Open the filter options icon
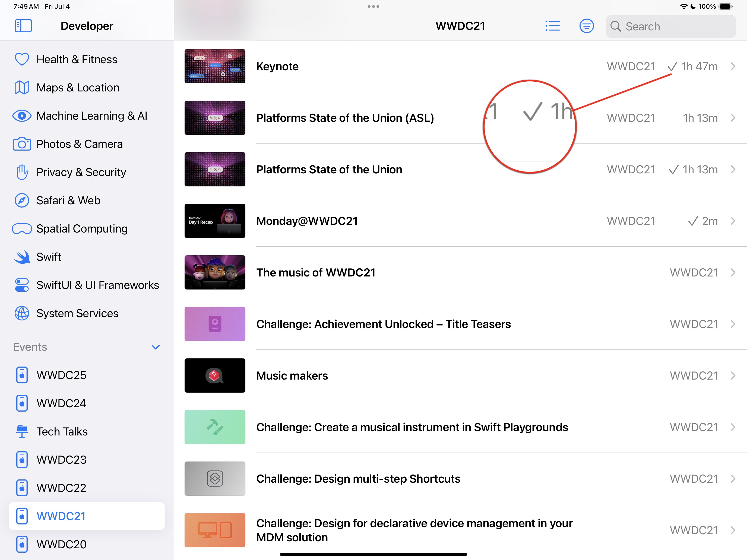This screenshot has height=560, width=747. [x=587, y=26]
